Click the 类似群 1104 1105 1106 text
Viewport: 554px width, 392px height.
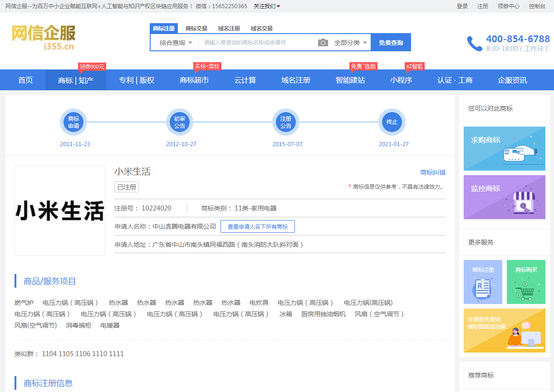tap(69, 354)
